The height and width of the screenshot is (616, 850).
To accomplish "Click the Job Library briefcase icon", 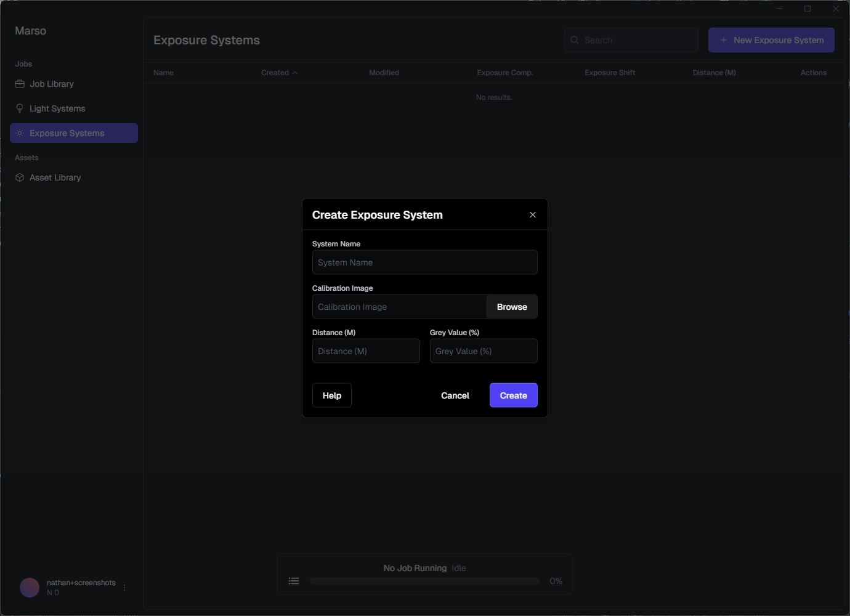I will [20, 84].
